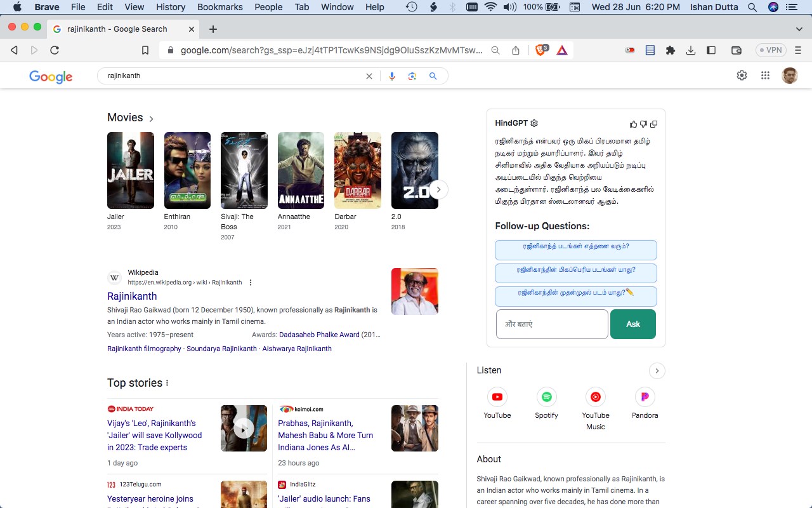Click the Darbar movie poster
This screenshot has height=508, width=812.
pyautogui.click(x=358, y=170)
